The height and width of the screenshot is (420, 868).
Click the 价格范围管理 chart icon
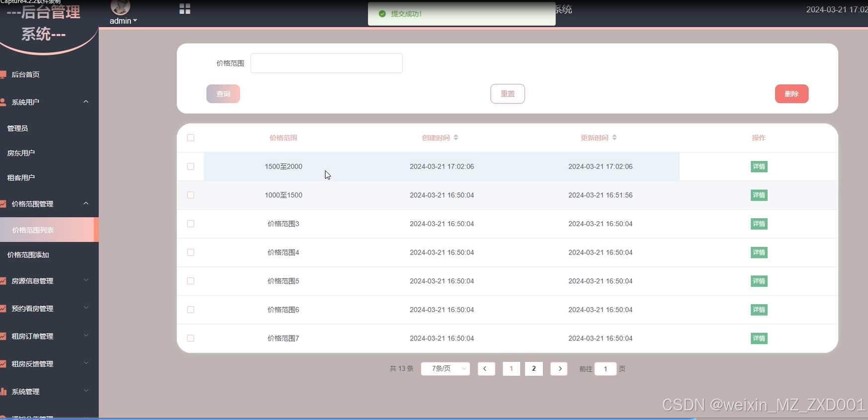(3, 204)
